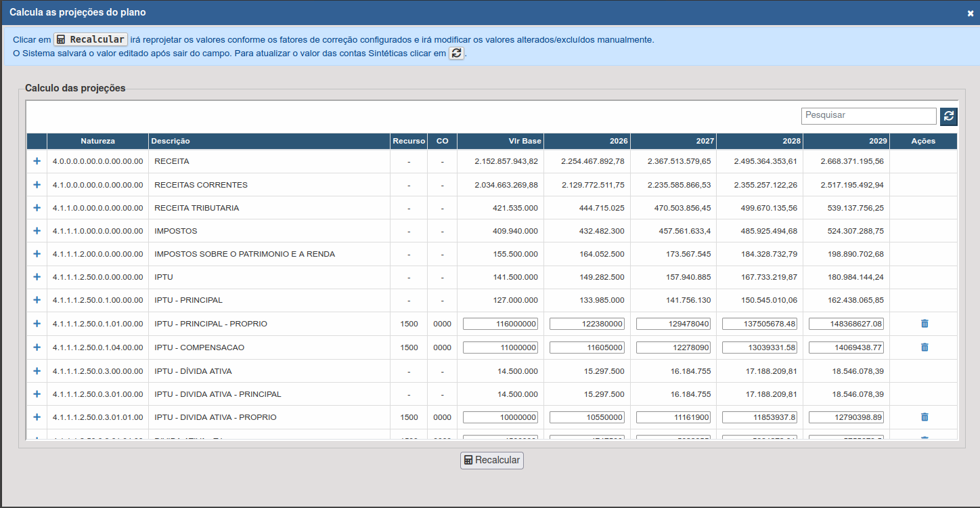Edit 2026 value for IPTU - COMPENSACAO

(x=587, y=347)
